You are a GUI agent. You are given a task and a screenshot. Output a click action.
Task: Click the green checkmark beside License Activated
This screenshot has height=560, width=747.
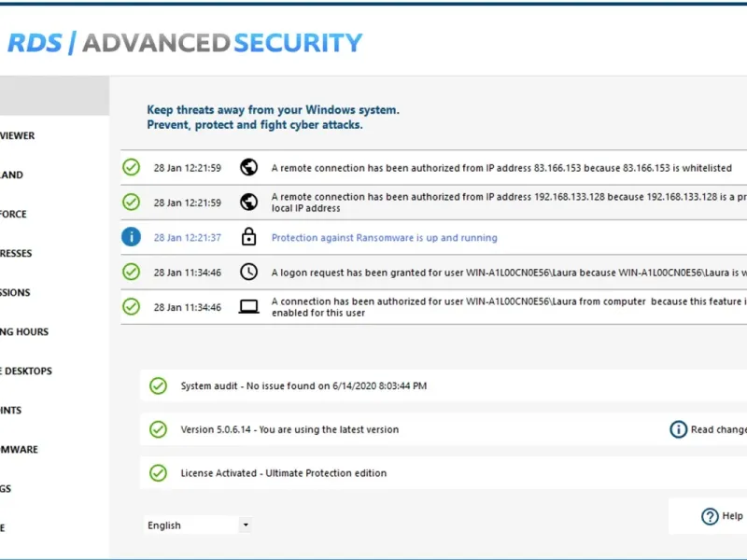coord(159,473)
